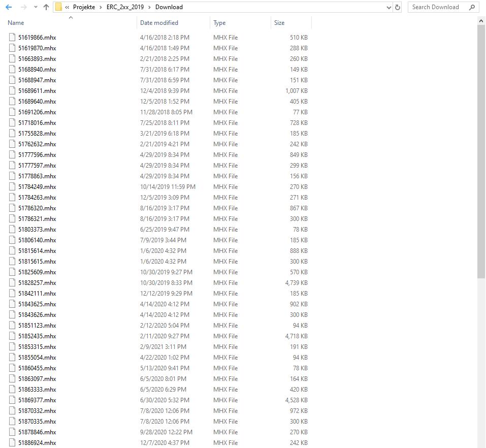
Task: Click the search magnifier icon
Action: pyautogui.click(x=472, y=7)
